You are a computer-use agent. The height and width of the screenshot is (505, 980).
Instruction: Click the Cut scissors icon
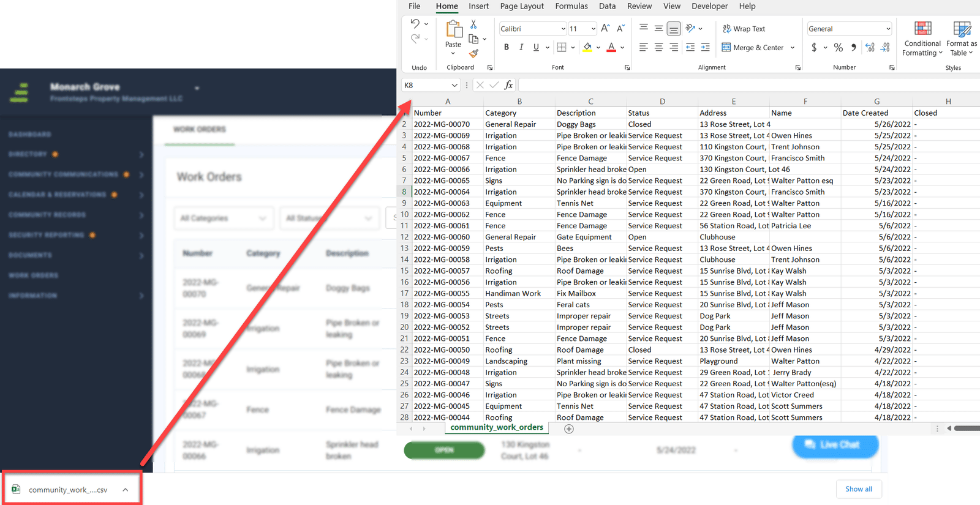tap(473, 24)
